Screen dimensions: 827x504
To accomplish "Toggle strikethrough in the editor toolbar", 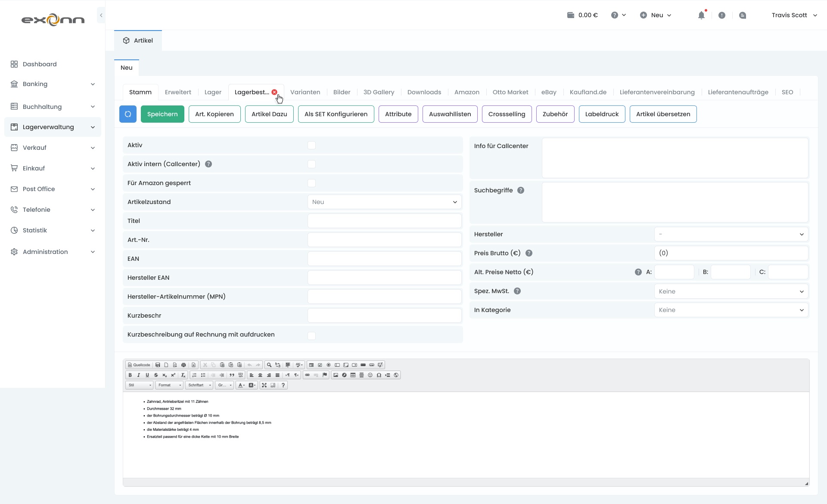I will (x=156, y=375).
